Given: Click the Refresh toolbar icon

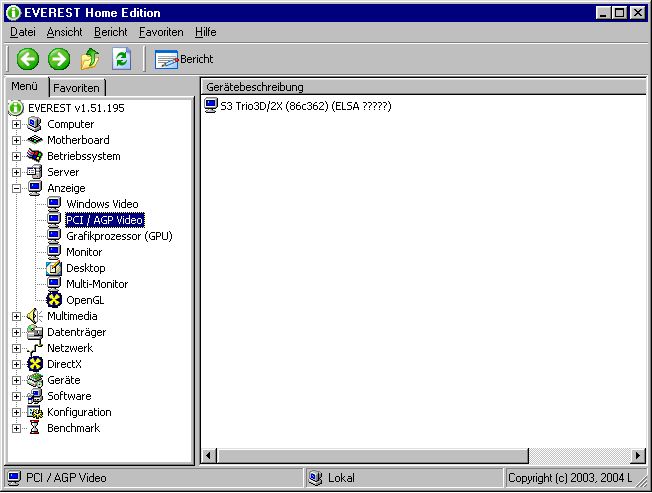Looking at the screenshot, I should [121, 59].
